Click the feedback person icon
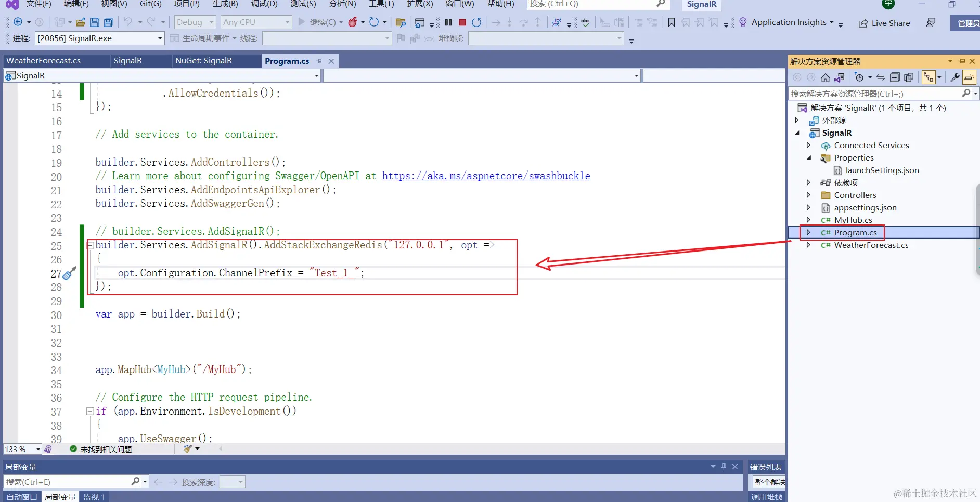The height and width of the screenshot is (502, 980). pos(931,22)
